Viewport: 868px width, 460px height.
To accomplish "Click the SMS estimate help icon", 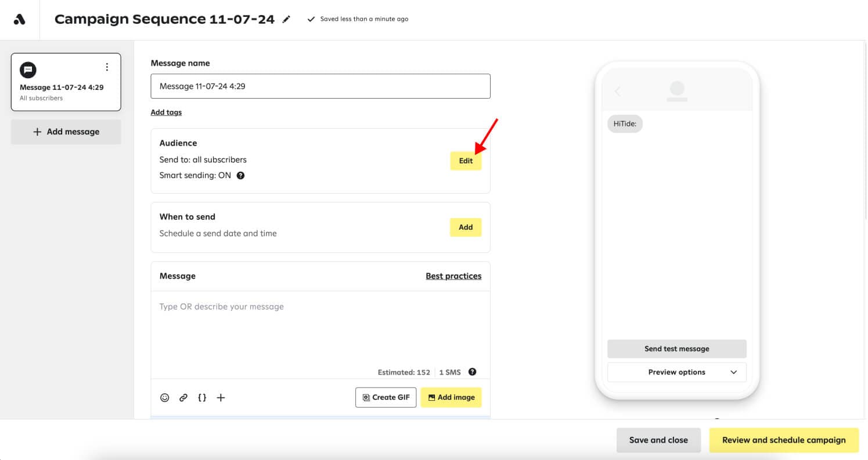I will 473,372.
